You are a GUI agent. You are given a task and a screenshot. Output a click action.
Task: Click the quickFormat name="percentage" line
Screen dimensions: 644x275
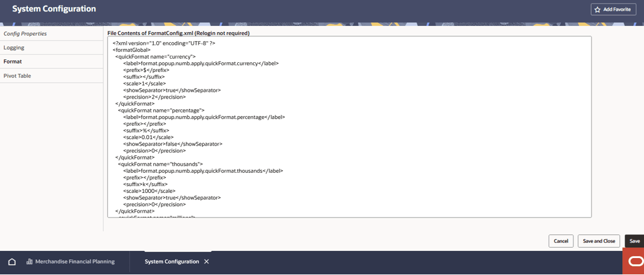coord(161,111)
